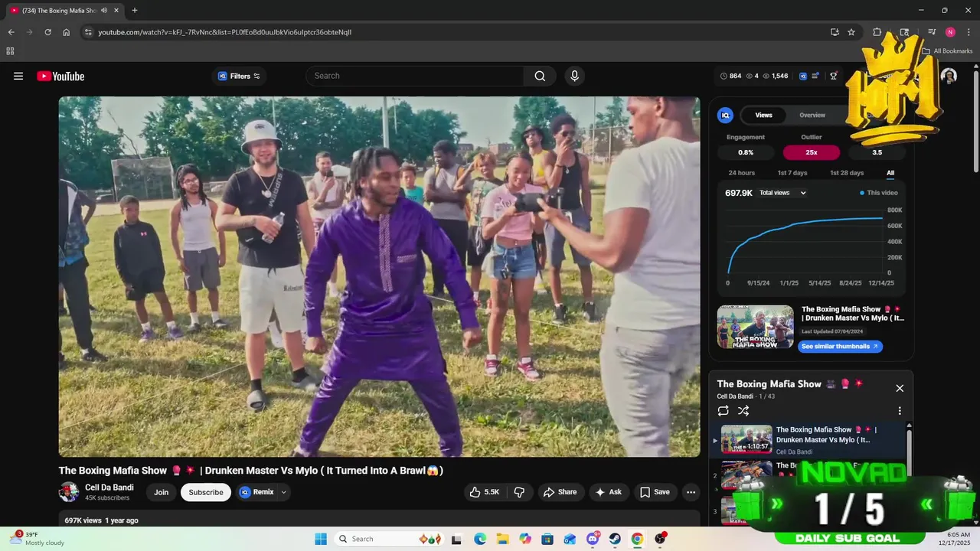The width and height of the screenshot is (980, 551).
Task: Open vidIQ Filters button
Action: click(x=239, y=76)
